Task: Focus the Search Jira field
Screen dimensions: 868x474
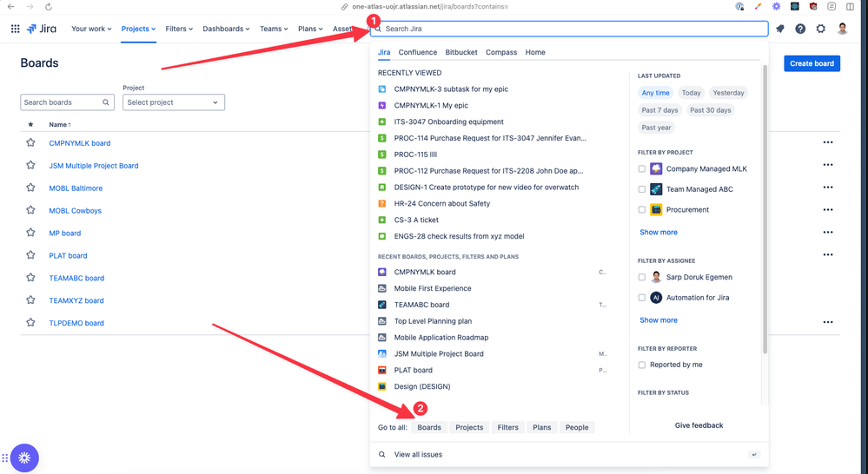Action: tap(569, 29)
